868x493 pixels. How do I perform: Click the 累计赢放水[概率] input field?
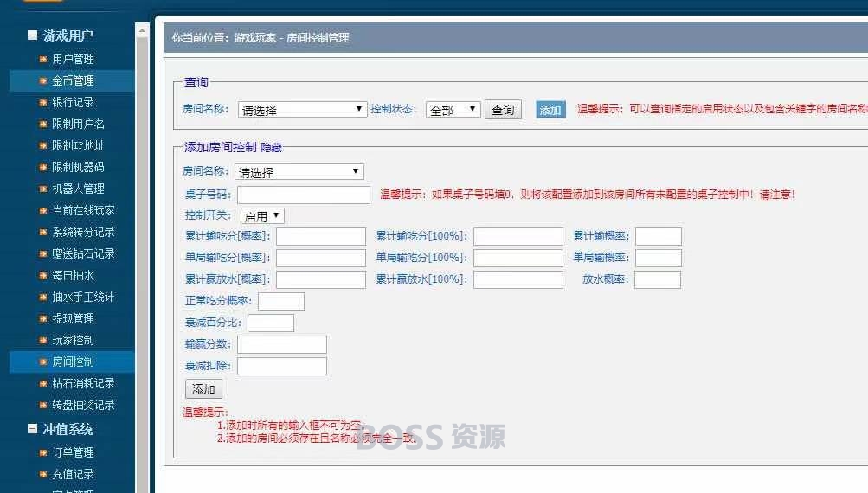point(321,279)
